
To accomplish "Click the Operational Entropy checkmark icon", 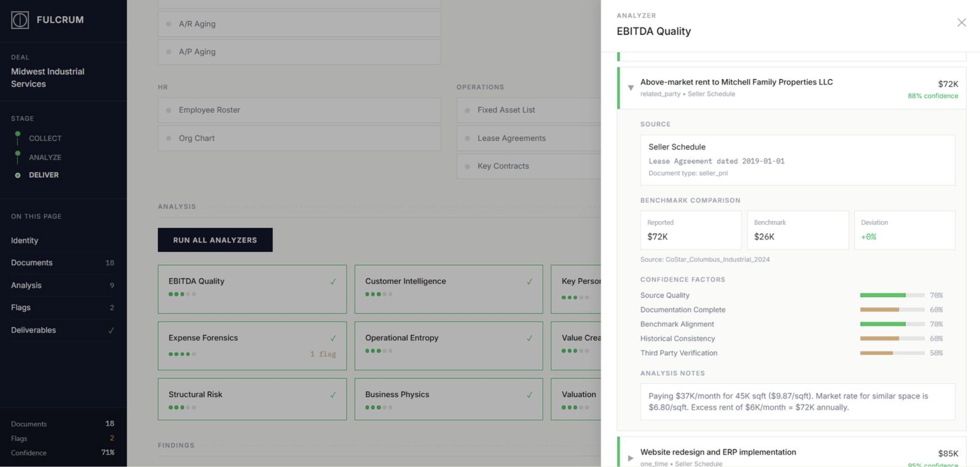I will tap(529, 338).
